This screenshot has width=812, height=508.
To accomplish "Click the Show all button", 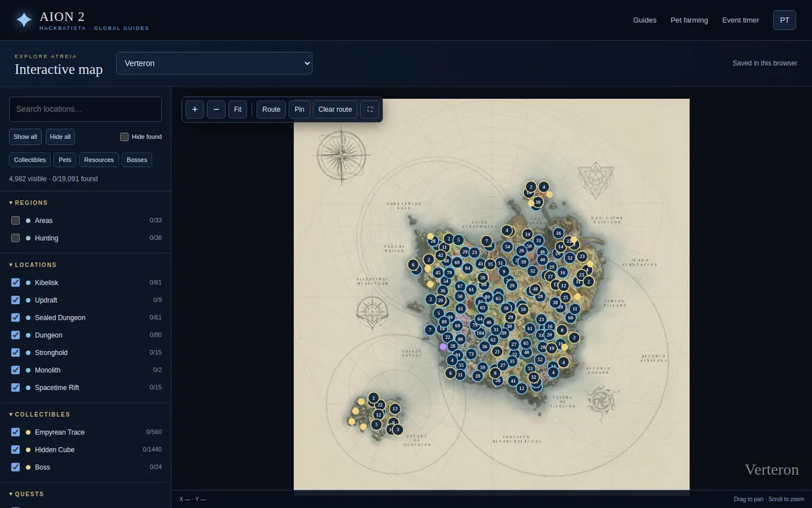I will pyautogui.click(x=26, y=137).
